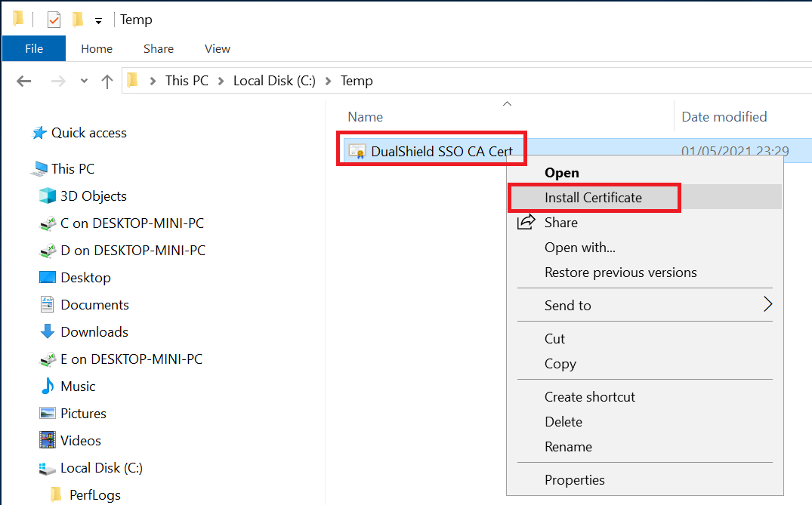The width and height of the screenshot is (812, 505).
Task: Select Quick access in navigation pane
Action: pos(88,133)
